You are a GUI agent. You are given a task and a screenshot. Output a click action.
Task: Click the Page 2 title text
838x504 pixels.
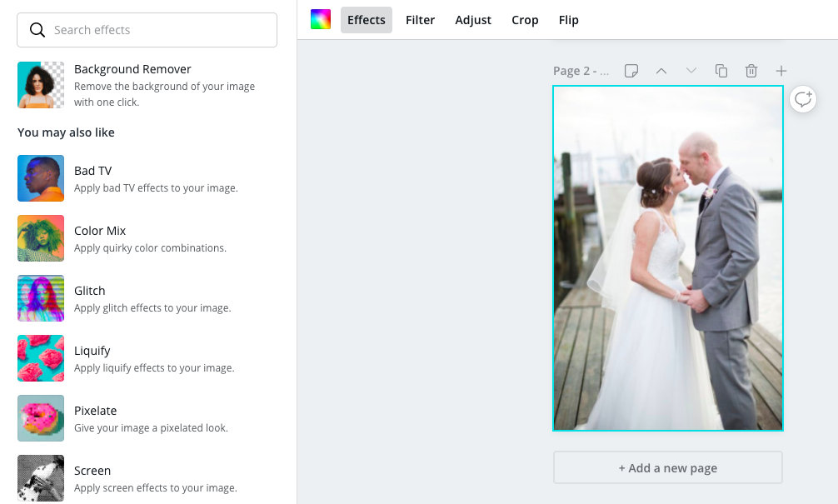point(581,71)
